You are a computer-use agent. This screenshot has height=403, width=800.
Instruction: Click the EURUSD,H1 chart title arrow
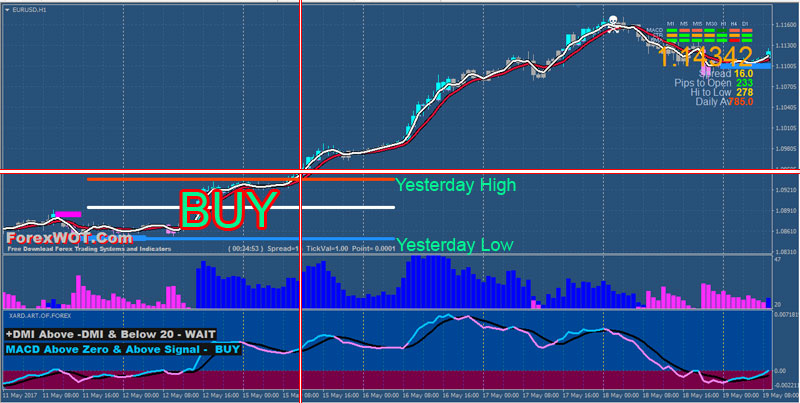pos(7,10)
